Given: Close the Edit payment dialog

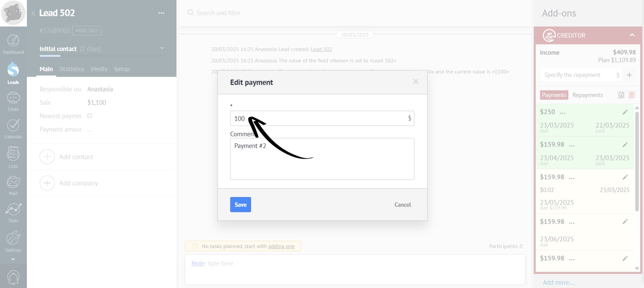Looking at the screenshot, I should point(415,82).
